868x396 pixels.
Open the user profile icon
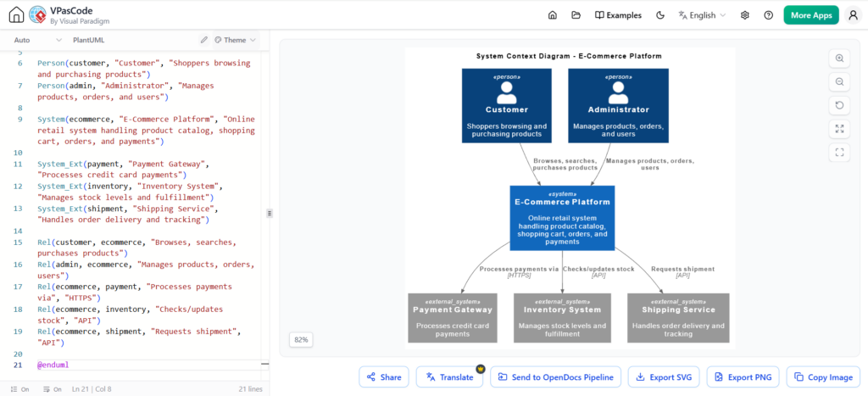(853, 15)
